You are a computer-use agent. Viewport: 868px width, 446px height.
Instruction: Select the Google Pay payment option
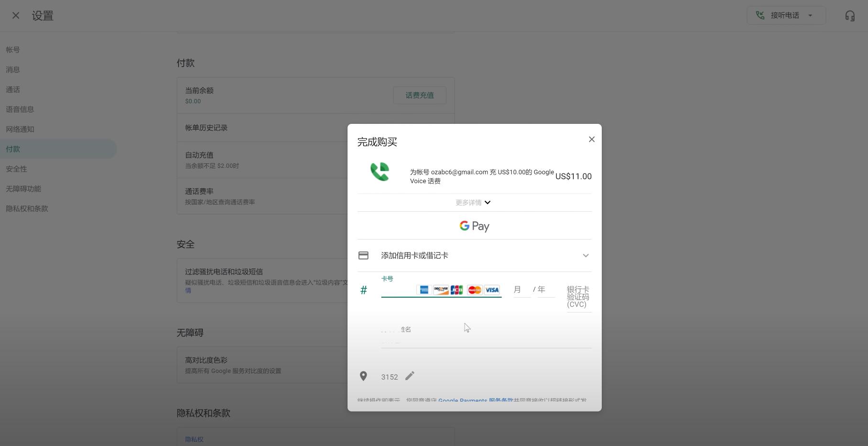tap(474, 226)
